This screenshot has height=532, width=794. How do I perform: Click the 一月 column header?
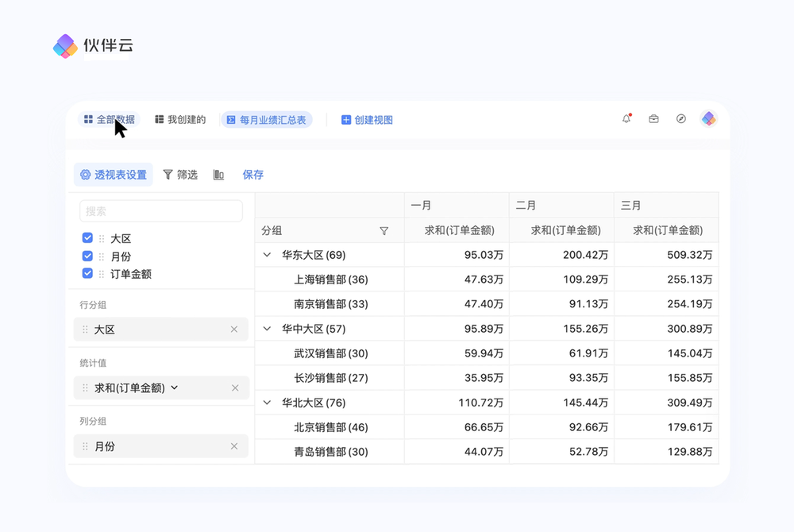pos(457,206)
